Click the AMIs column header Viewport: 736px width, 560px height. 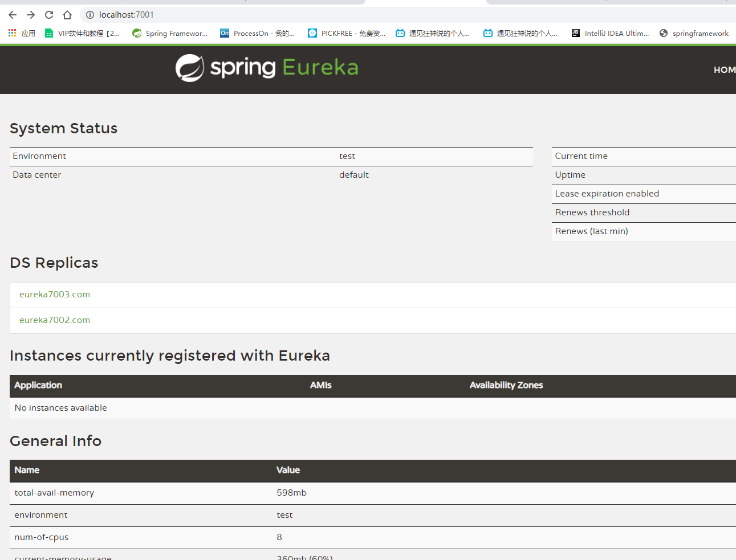tap(321, 386)
